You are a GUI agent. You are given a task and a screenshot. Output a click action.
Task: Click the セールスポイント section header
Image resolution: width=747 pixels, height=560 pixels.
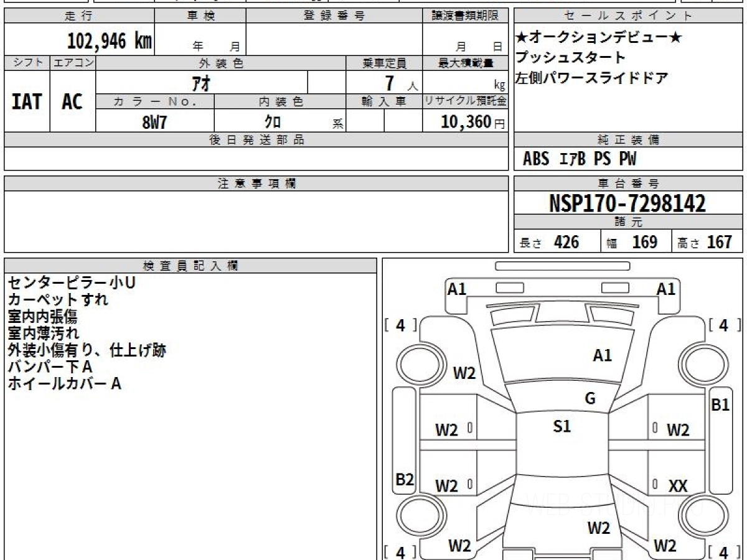click(628, 16)
